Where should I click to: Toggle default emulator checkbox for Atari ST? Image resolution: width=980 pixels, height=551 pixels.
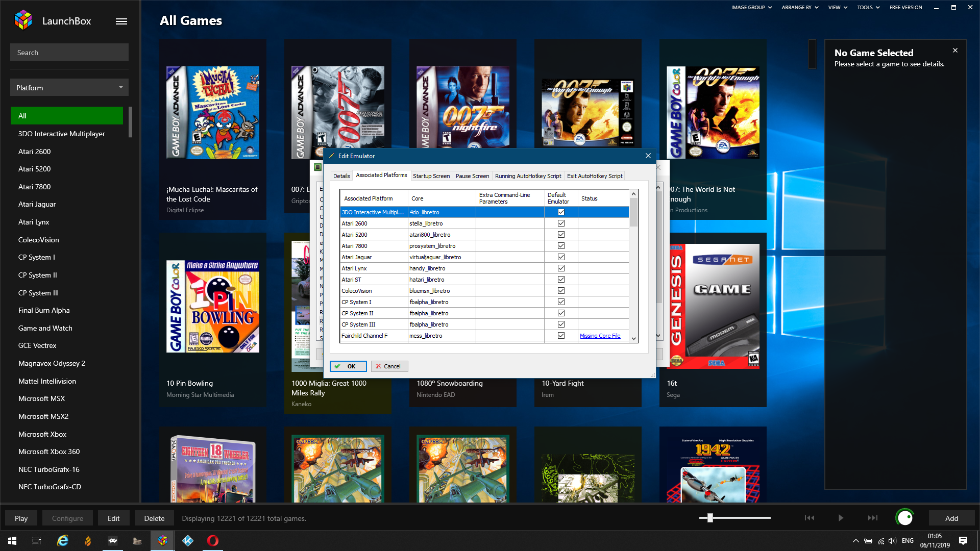pos(561,280)
